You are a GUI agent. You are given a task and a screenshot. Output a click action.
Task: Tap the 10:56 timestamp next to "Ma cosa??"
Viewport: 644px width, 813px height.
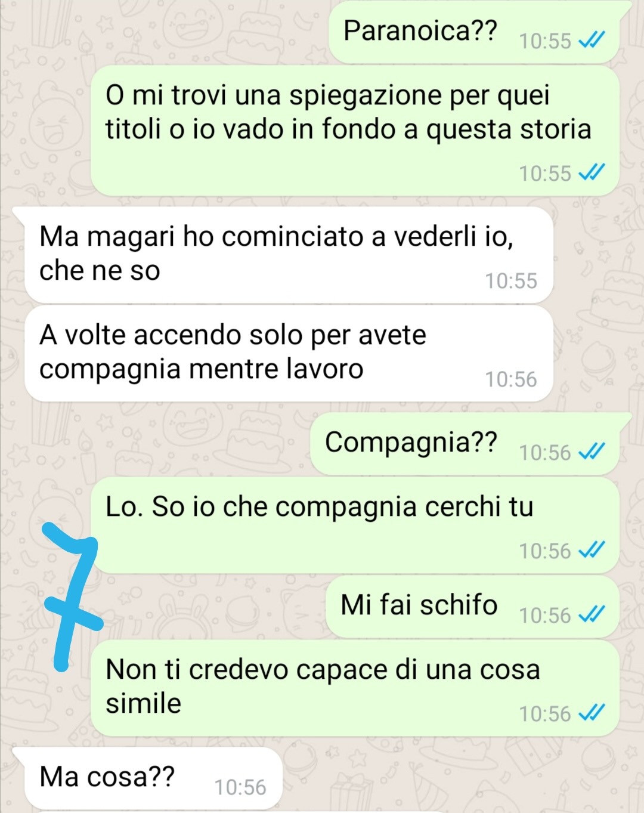point(240,787)
